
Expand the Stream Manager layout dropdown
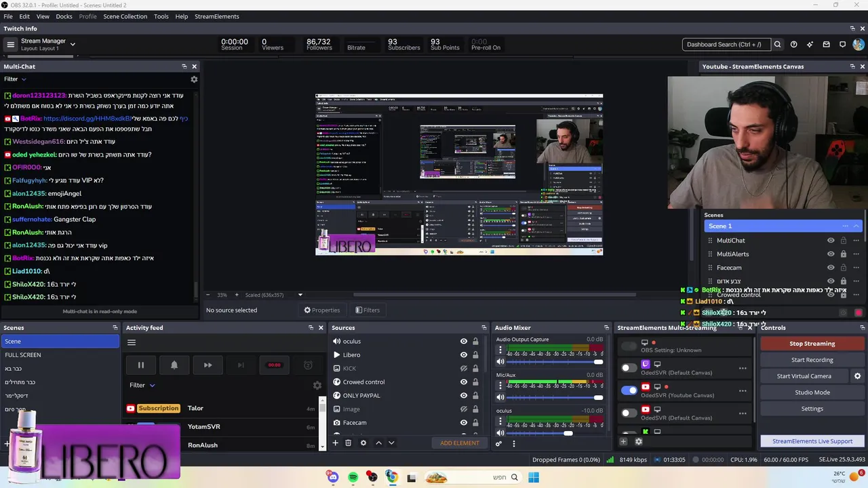pos(73,45)
